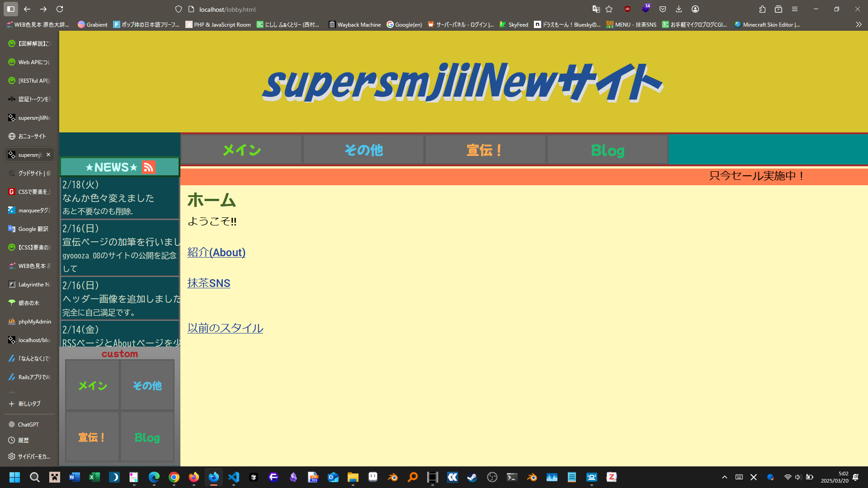Viewport: 868px width, 488px height.
Task: Open Visual Studio Code from the taskbar
Action: 233,477
